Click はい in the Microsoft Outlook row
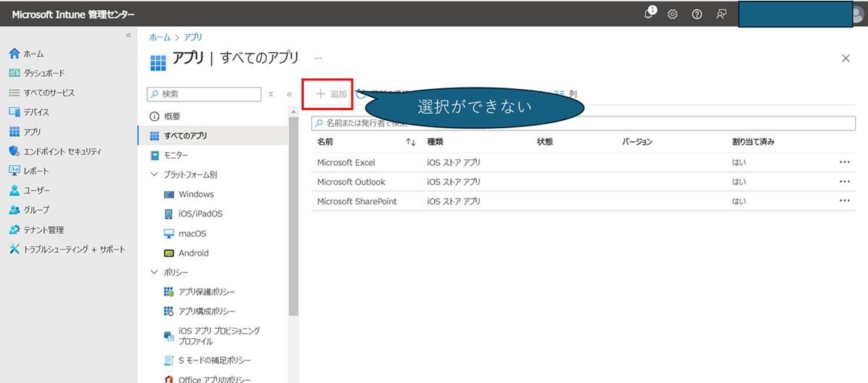Screen dimensions: 868x383 (739, 182)
